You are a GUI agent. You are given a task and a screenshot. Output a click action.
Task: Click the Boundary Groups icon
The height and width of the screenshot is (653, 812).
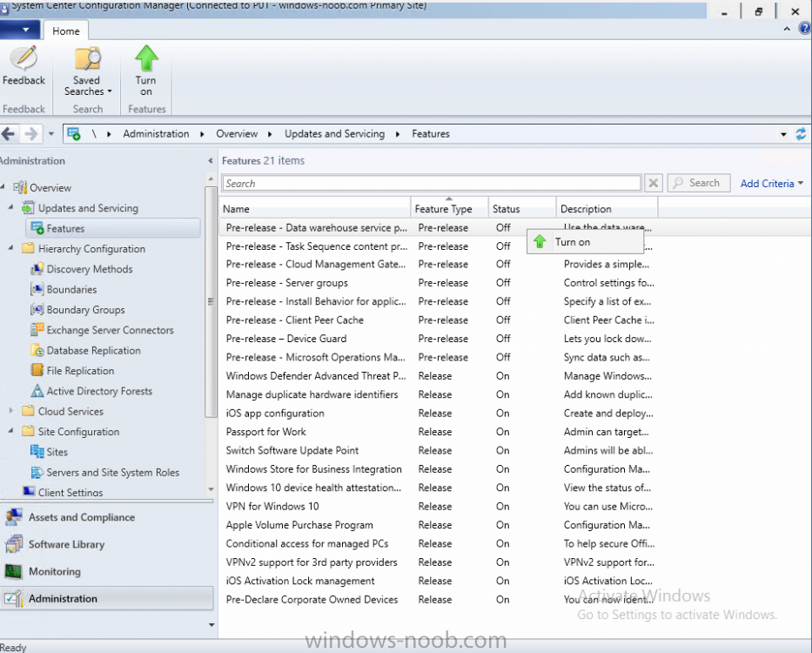click(37, 309)
